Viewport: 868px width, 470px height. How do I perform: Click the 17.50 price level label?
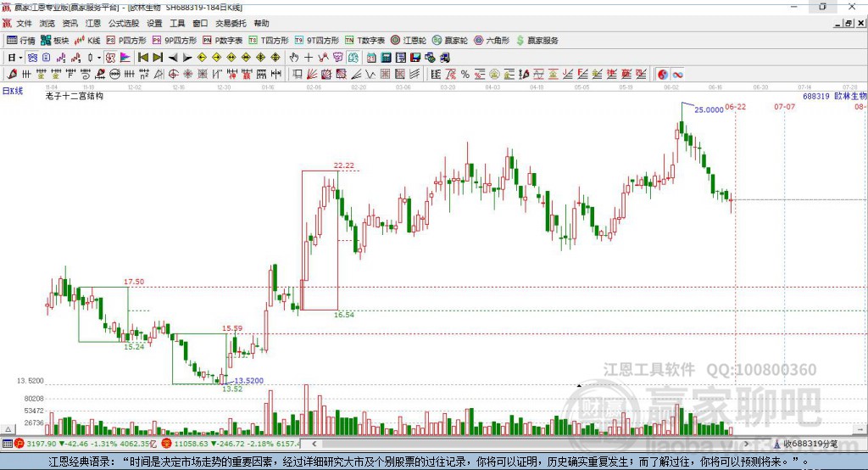tap(134, 282)
